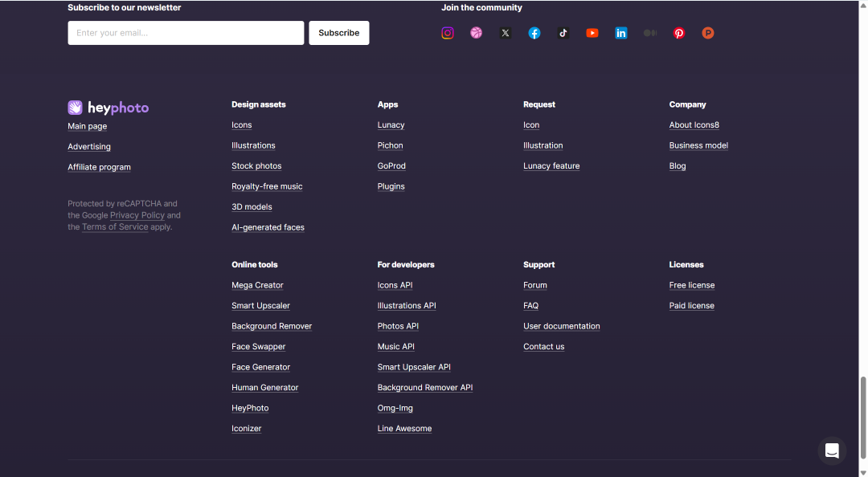Request an Icon link

(531, 125)
